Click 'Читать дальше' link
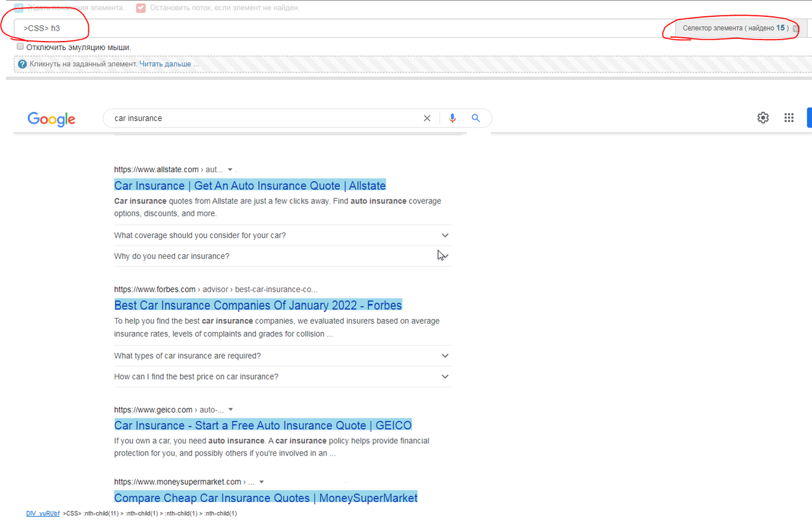The width and height of the screenshot is (812, 520). point(169,64)
